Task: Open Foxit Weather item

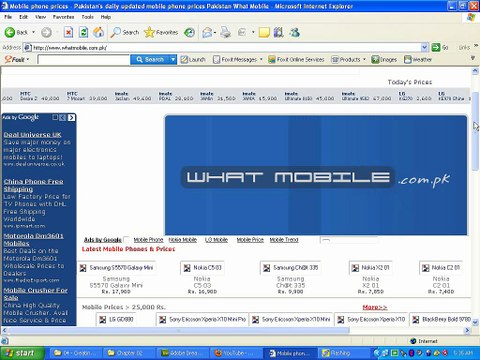Action: point(418,59)
